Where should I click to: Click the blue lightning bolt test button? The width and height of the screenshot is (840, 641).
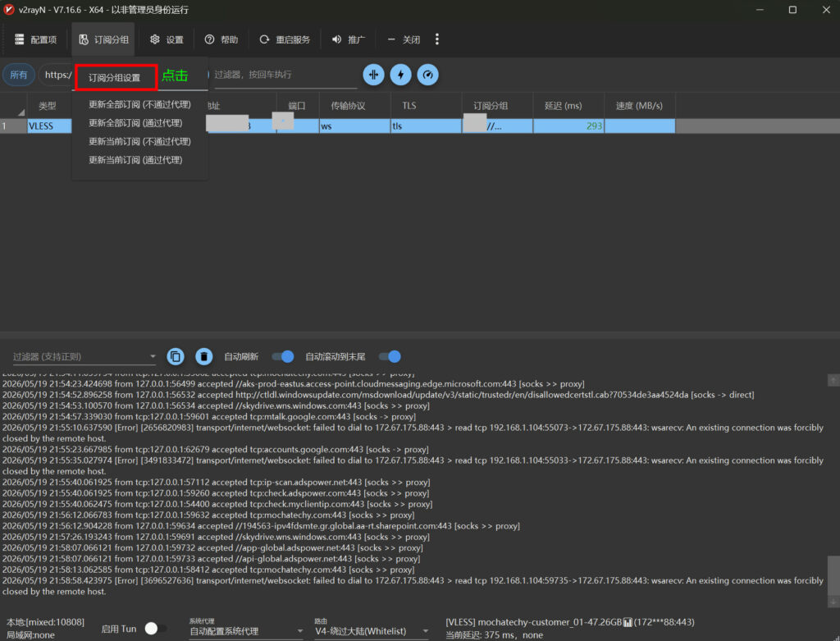(x=400, y=75)
